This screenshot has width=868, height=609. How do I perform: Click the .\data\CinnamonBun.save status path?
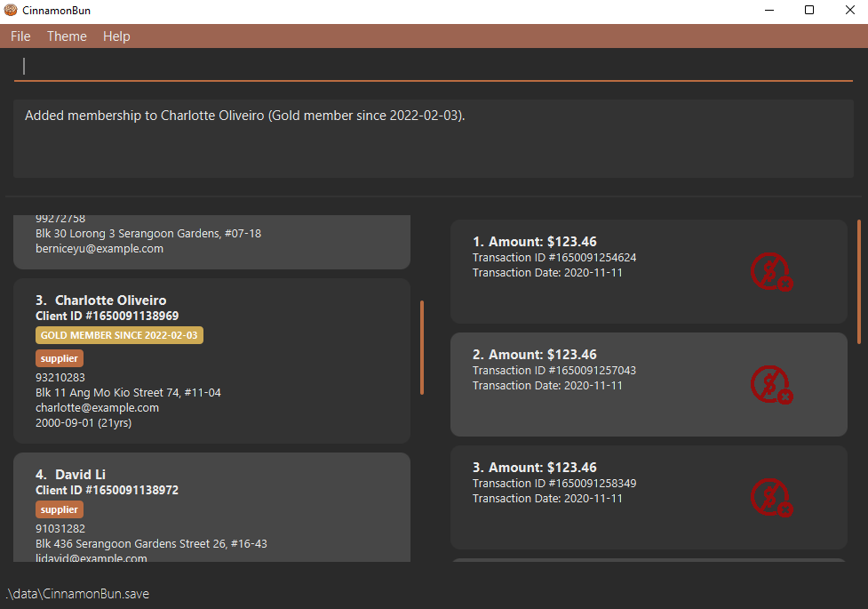tap(77, 594)
